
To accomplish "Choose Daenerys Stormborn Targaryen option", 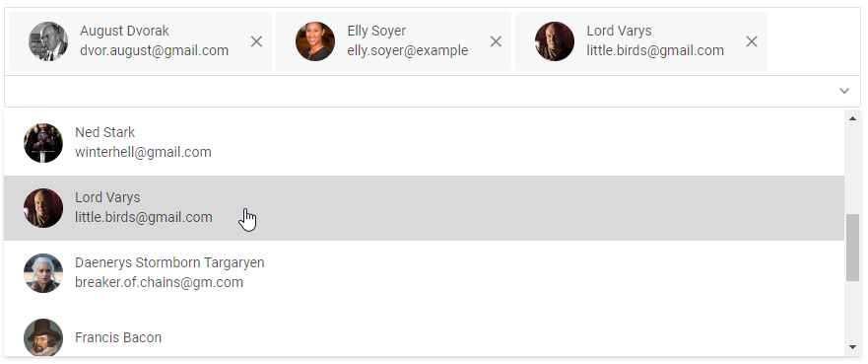I will 424,272.
